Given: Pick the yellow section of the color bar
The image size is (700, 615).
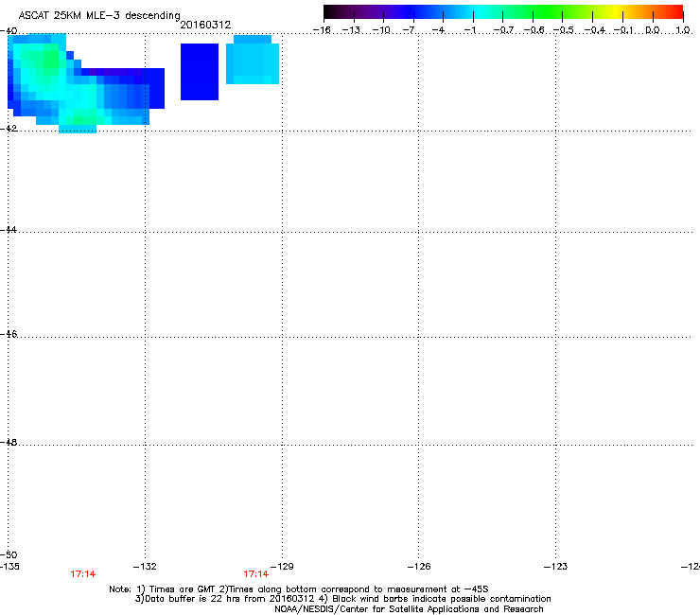Looking at the screenshot, I should [615, 11].
